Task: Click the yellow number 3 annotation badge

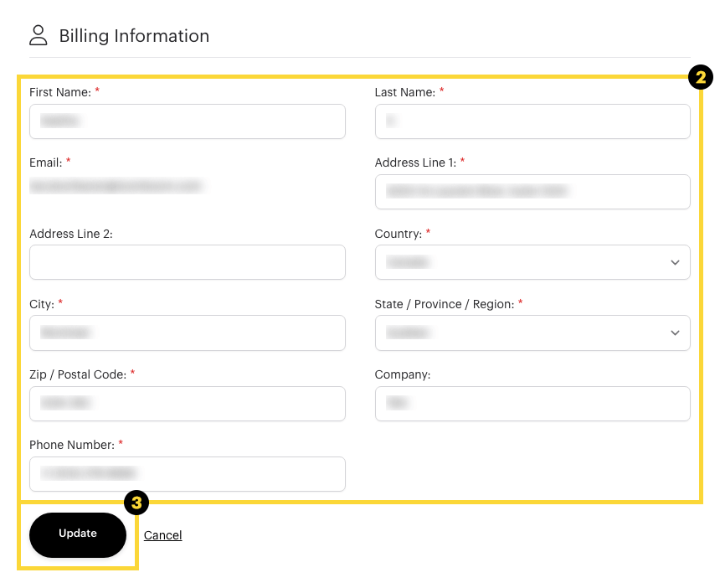Action: pyautogui.click(x=136, y=503)
